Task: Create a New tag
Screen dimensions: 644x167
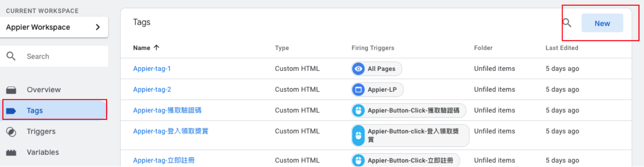Action: 602,23
